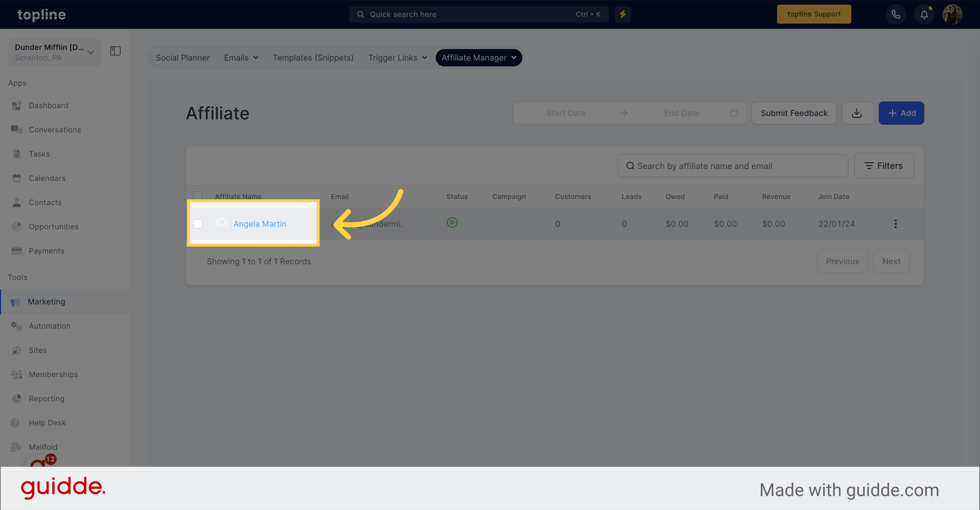Click Angela Martin affiliate name link

[260, 224]
